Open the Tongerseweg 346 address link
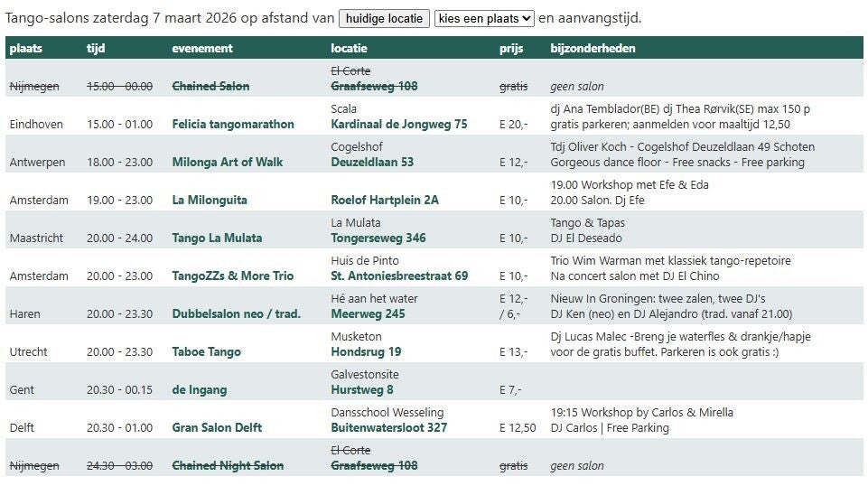 (378, 238)
